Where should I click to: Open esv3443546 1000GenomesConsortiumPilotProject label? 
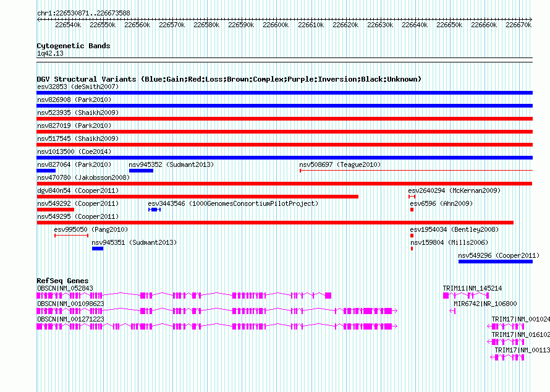tap(233, 203)
